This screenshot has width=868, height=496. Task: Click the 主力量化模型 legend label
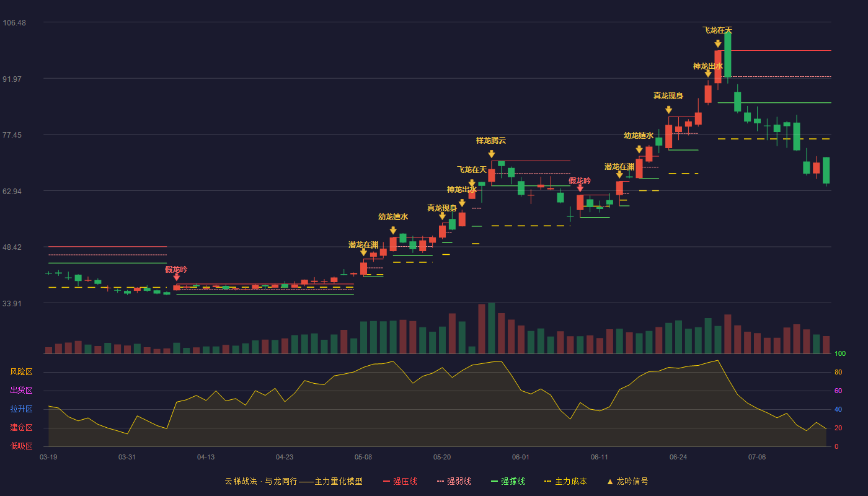(339, 481)
